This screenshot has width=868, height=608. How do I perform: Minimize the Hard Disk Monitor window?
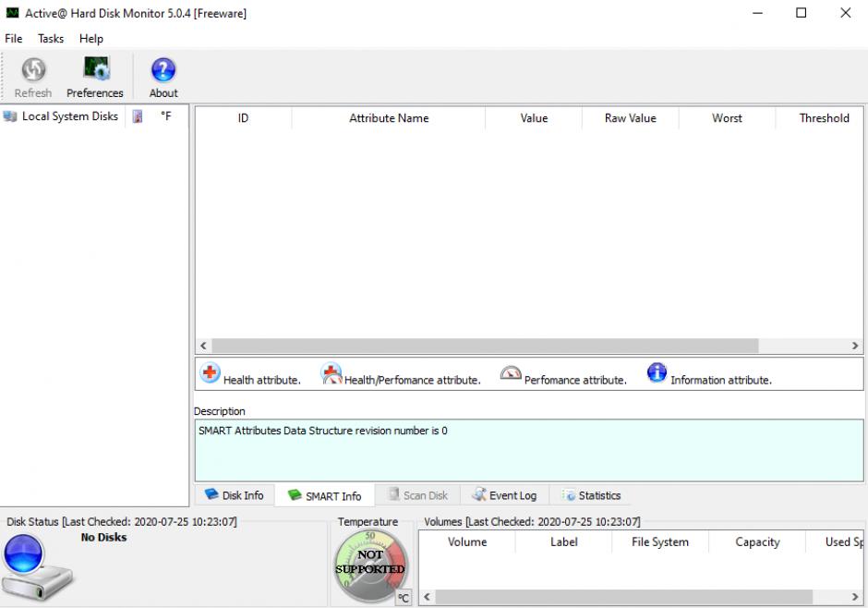(x=758, y=13)
